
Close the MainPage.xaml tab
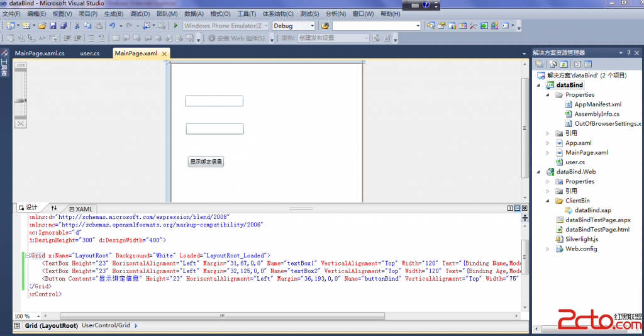(x=164, y=54)
